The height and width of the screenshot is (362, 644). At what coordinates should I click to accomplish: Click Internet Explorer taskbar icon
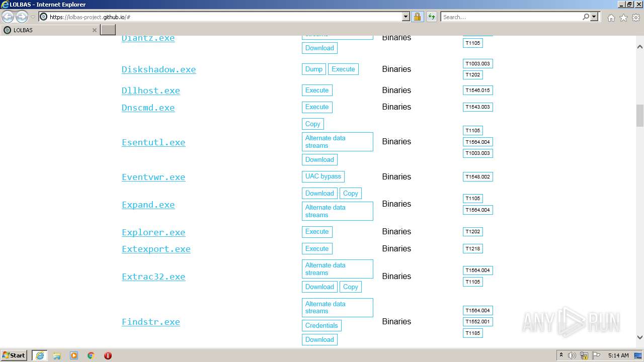[x=40, y=355]
